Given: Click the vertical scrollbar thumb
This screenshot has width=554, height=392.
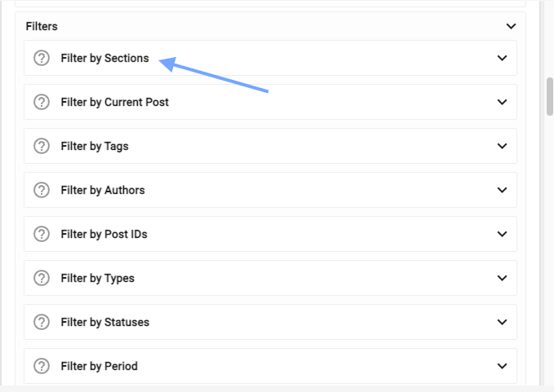Looking at the screenshot, I should (x=549, y=96).
